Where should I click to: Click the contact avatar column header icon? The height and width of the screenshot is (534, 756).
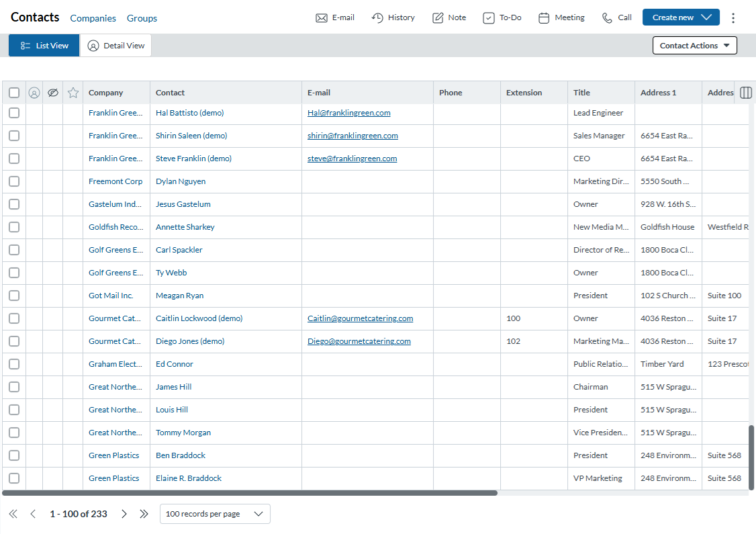[x=34, y=93]
